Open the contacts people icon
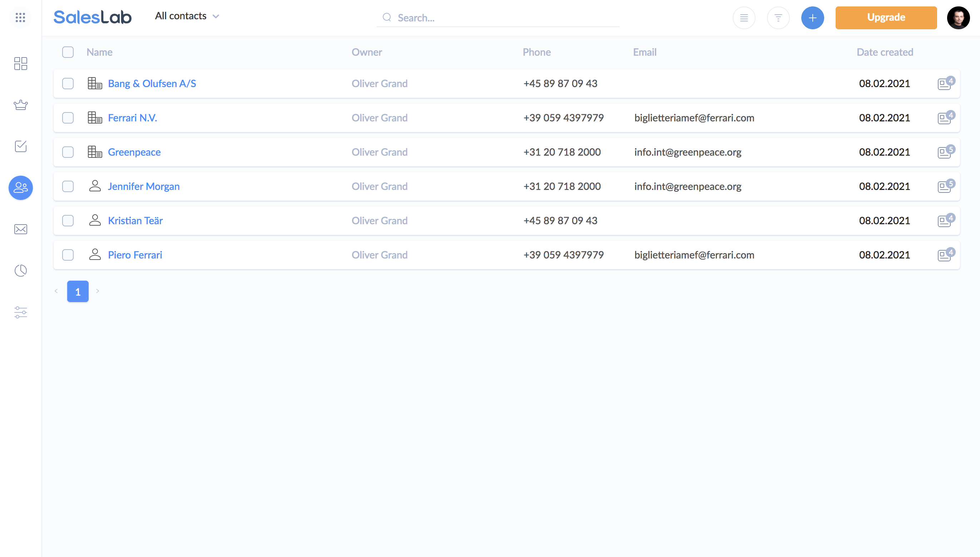Image resolution: width=980 pixels, height=557 pixels. tap(20, 187)
